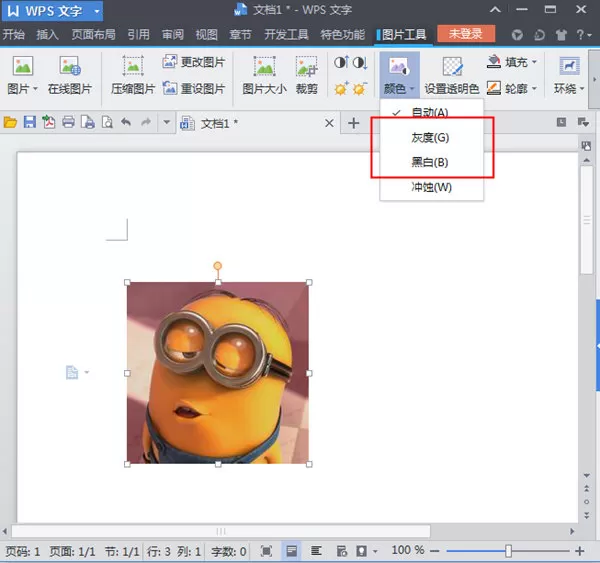This screenshot has width=600, height=563.
Task: Open the 审阅 tab
Action: click(173, 34)
